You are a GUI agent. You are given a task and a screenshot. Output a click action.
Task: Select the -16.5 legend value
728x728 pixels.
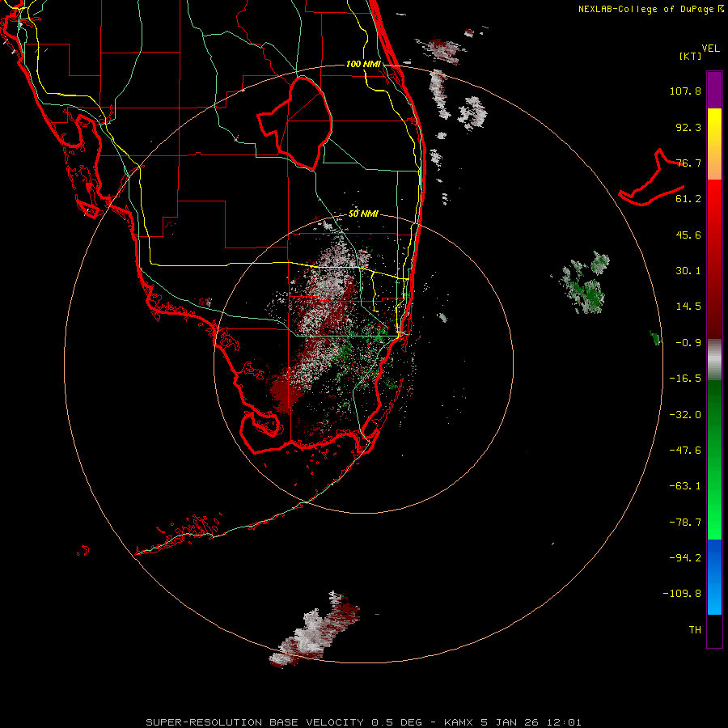685,379
